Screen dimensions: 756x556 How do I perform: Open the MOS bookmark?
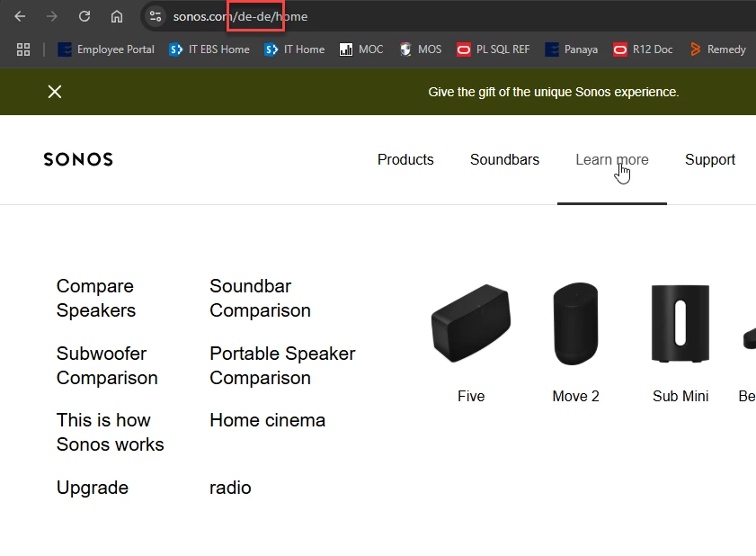click(420, 49)
